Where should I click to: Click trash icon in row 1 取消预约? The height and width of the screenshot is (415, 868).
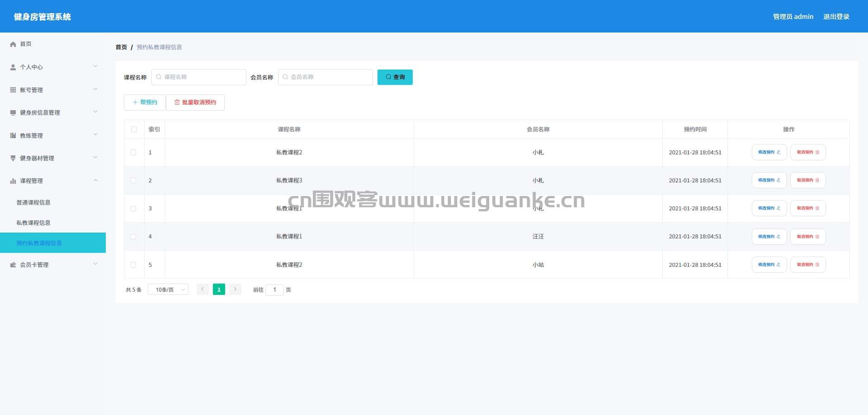coord(817,152)
